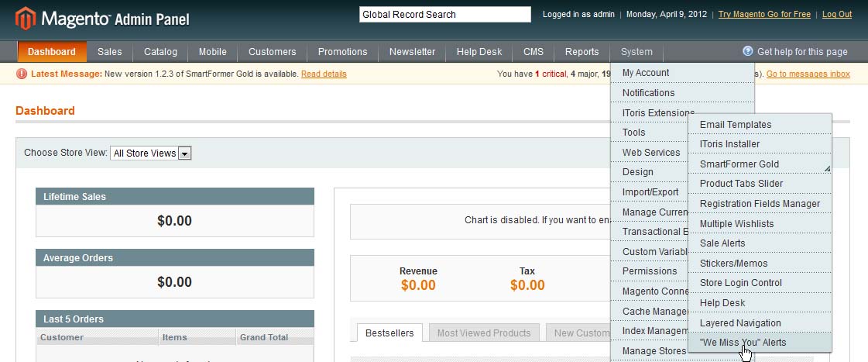
Task: Click the Magento logo icon
Action: pos(26,19)
